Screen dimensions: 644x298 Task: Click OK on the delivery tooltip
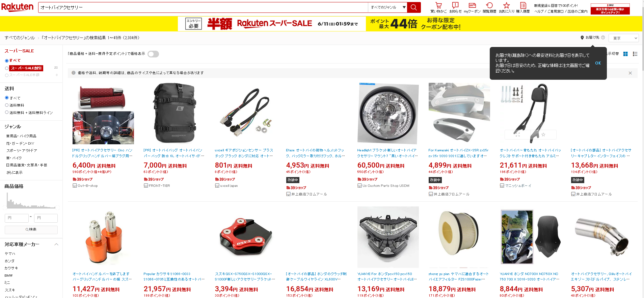tap(598, 63)
